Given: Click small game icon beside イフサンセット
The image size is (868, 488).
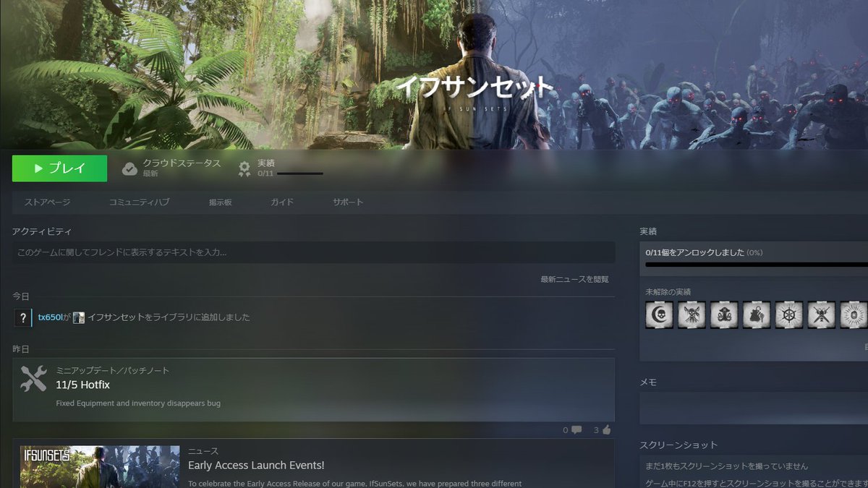Looking at the screenshot, I should (79, 317).
